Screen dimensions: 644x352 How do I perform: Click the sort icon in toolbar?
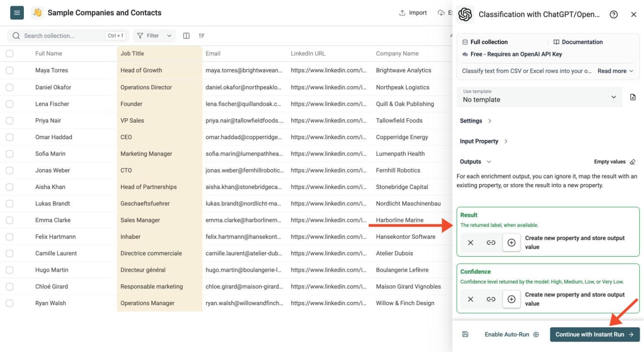202,36
